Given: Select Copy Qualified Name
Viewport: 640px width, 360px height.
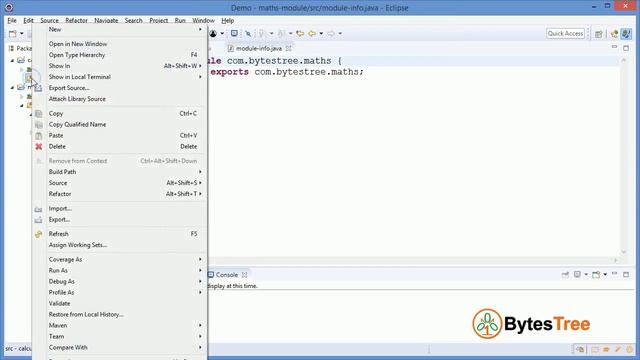Looking at the screenshot, I should (120, 124).
